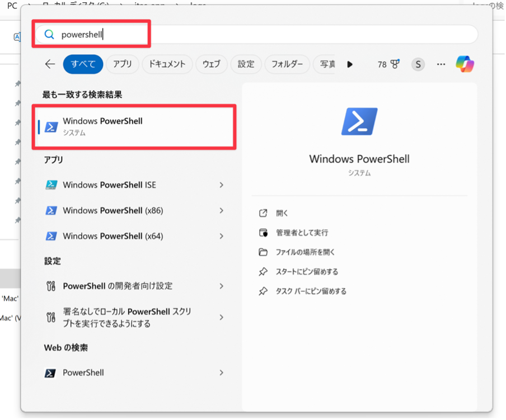Select the partly hidden 写真 filter tab
This screenshot has height=420, width=506.
tap(324, 64)
